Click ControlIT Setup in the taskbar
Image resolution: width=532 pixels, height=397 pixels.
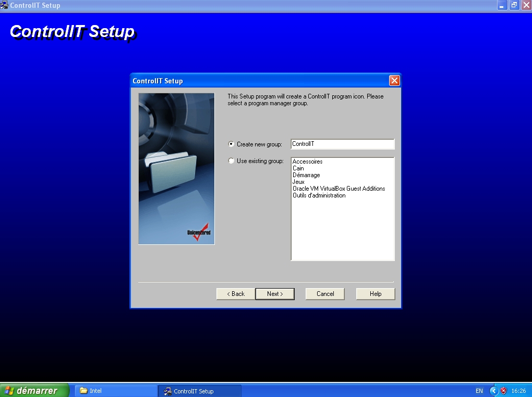click(199, 391)
